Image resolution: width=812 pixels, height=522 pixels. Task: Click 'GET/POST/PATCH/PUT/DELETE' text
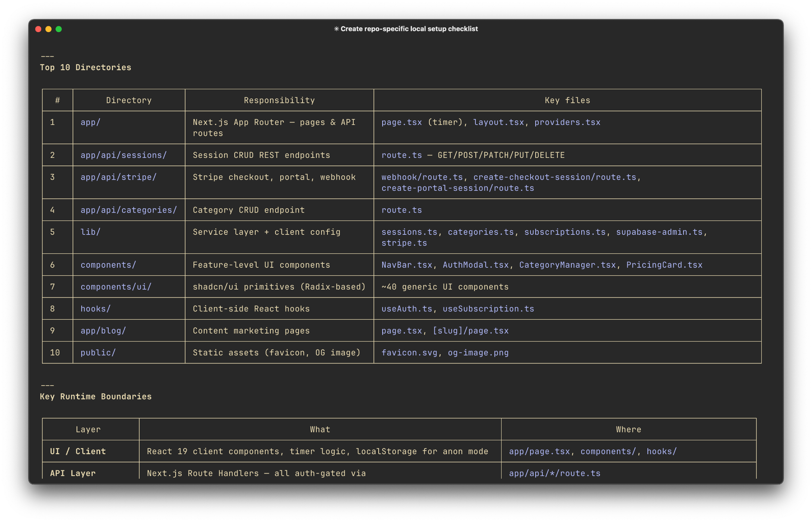click(x=501, y=155)
